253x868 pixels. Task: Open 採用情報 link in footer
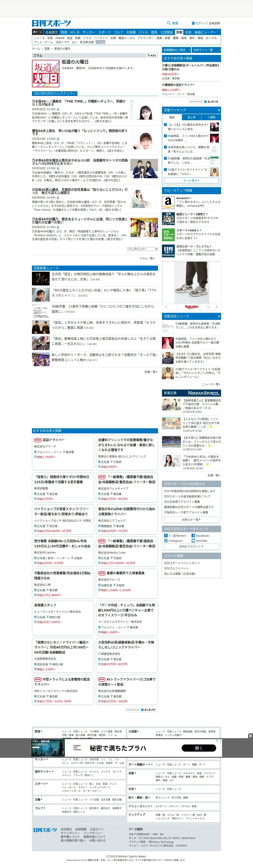tap(81, 829)
